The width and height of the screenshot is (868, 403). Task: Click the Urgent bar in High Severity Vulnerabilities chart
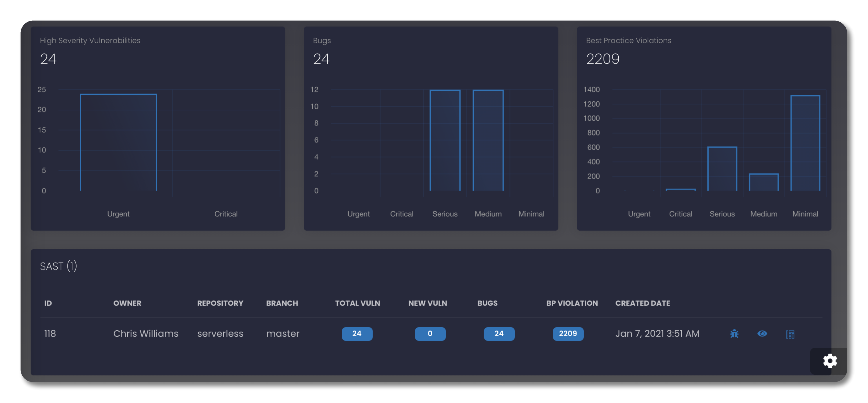point(118,142)
